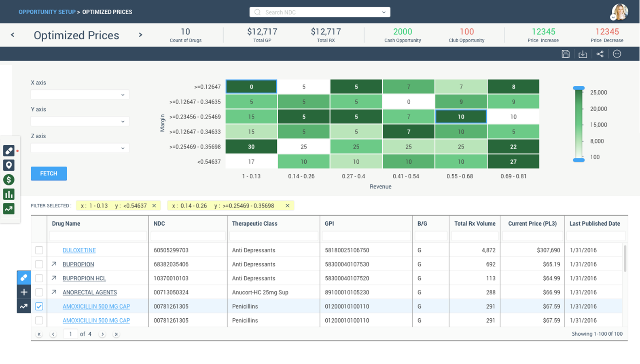Select the dollar sign sidebar icon
640x364 pixels.
pos(8,180)
